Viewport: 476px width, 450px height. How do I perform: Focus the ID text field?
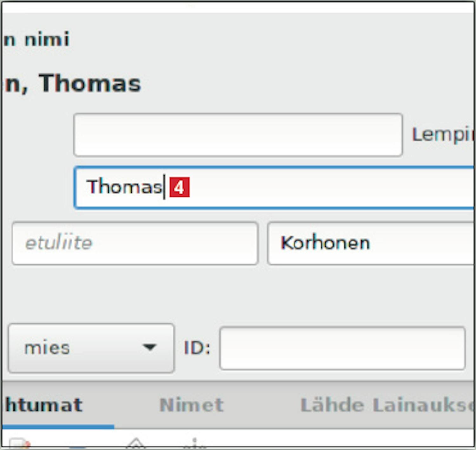tap(342, 348)
